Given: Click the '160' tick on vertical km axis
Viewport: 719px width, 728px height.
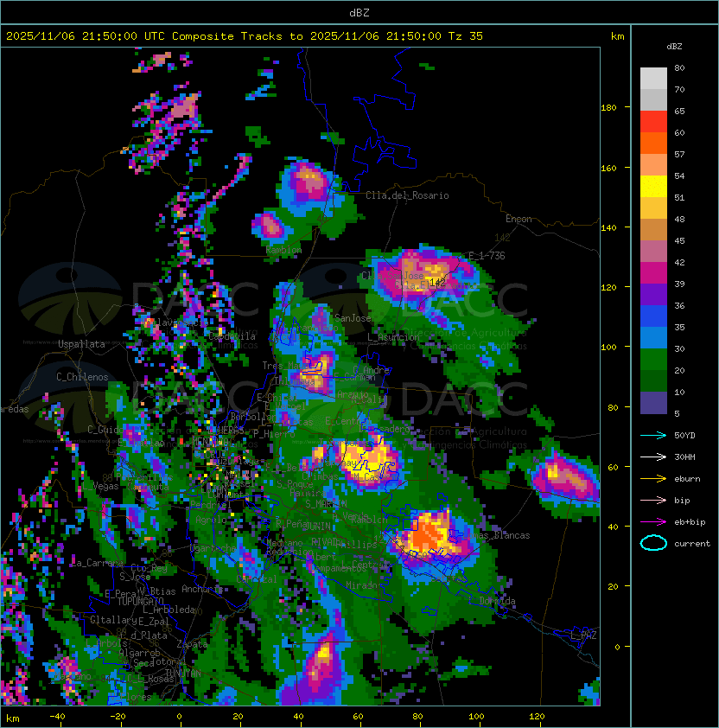Looking at the screenshot, I should point(608,168).
